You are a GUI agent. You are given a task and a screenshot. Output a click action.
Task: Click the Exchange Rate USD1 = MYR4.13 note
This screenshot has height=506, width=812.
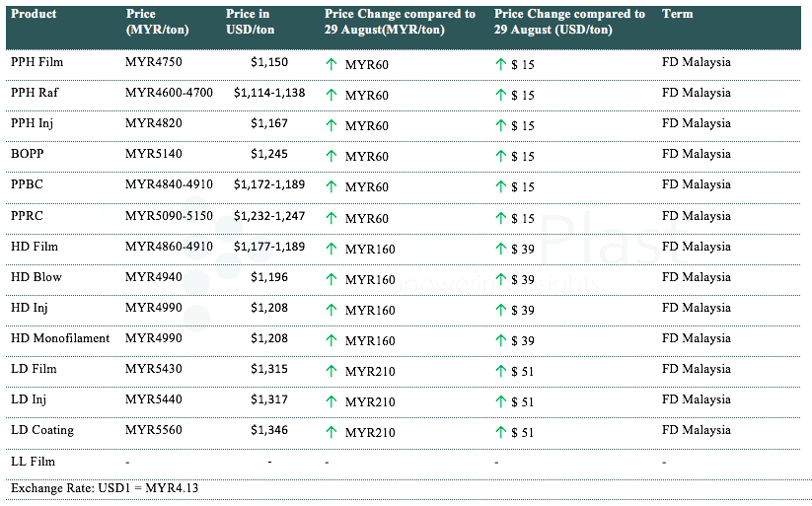[98, 488]
